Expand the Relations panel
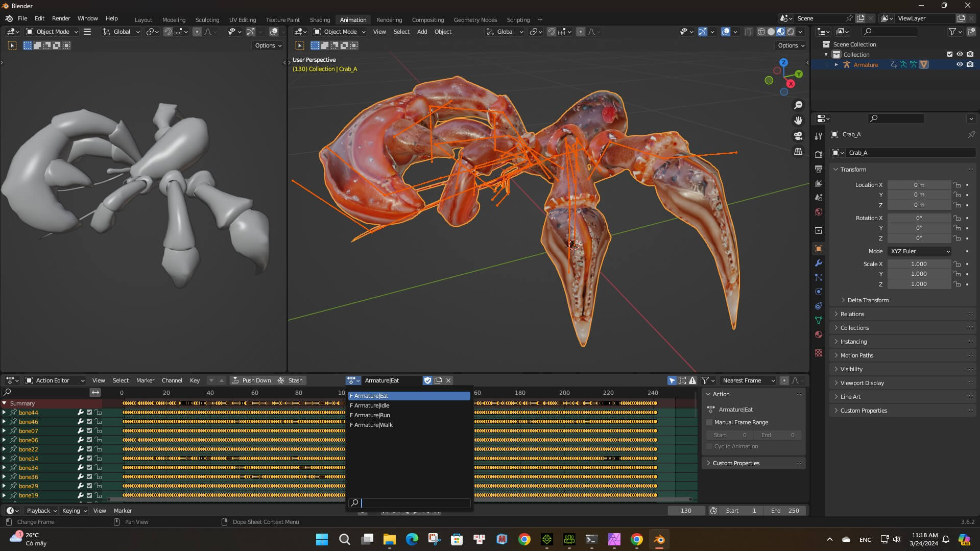This screenshot has width=980, height=551. tap(852, 314)
